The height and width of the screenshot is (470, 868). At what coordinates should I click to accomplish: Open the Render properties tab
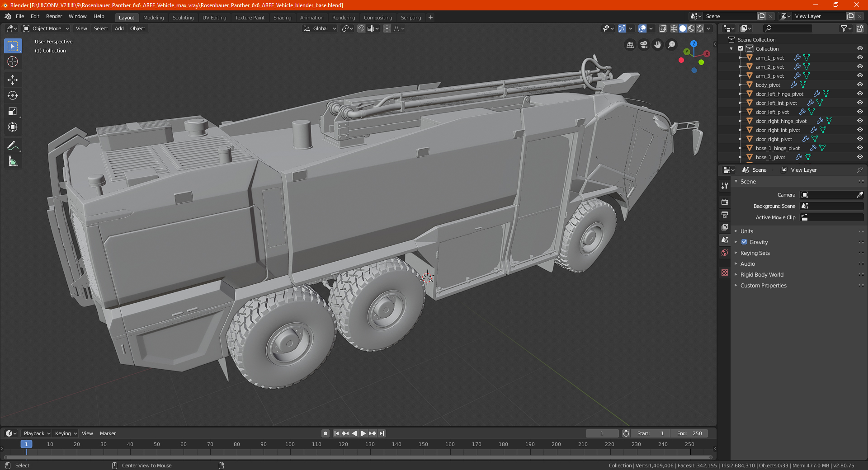(725, 202)
